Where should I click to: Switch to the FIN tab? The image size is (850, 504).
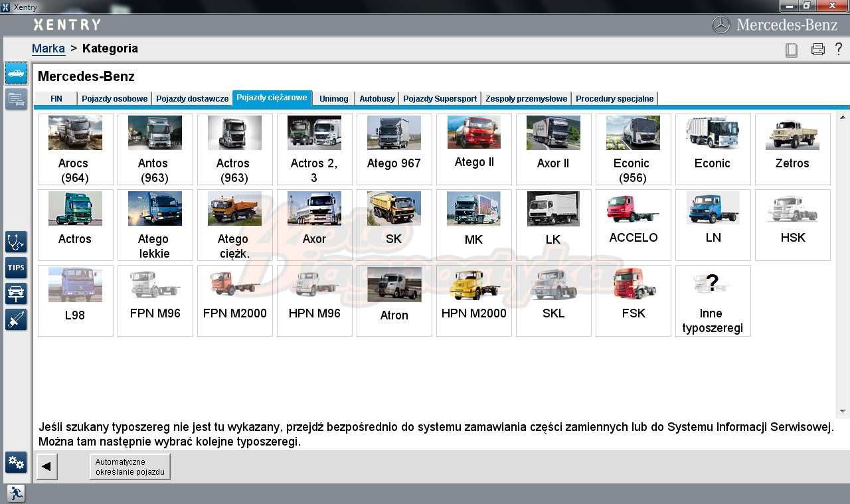[x=56, y=98]
